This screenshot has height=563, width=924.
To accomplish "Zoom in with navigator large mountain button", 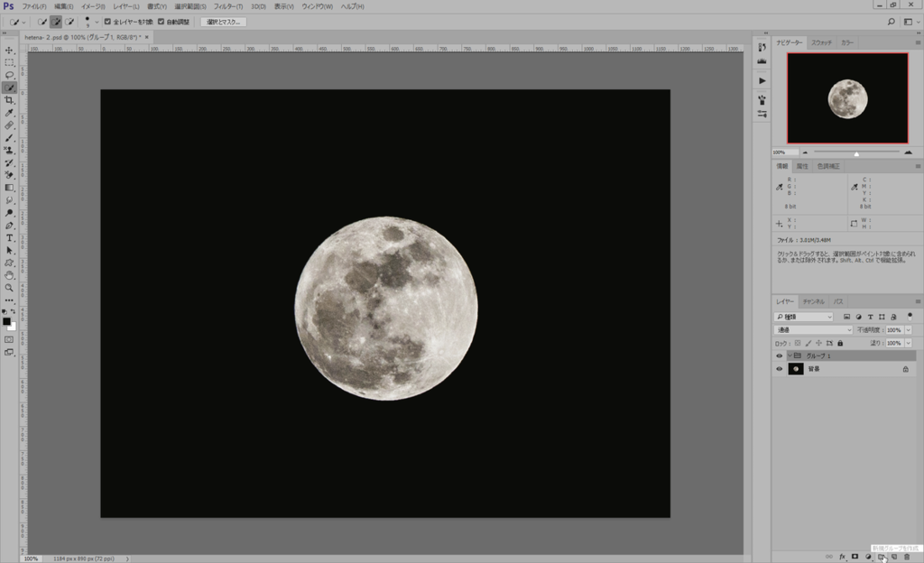I will tap(908, 152).
